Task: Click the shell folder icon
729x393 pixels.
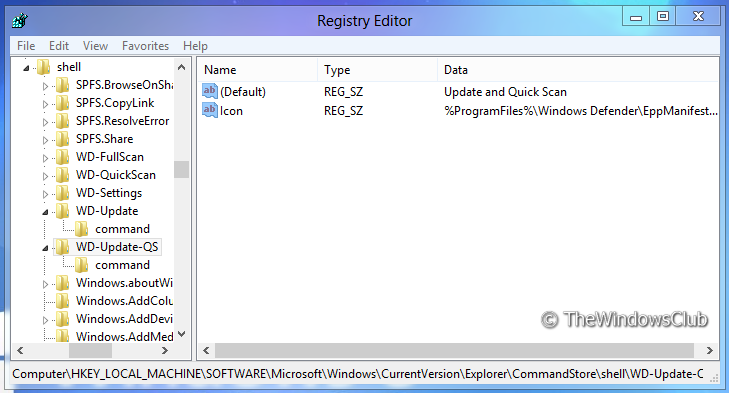Action: point(43,67)
